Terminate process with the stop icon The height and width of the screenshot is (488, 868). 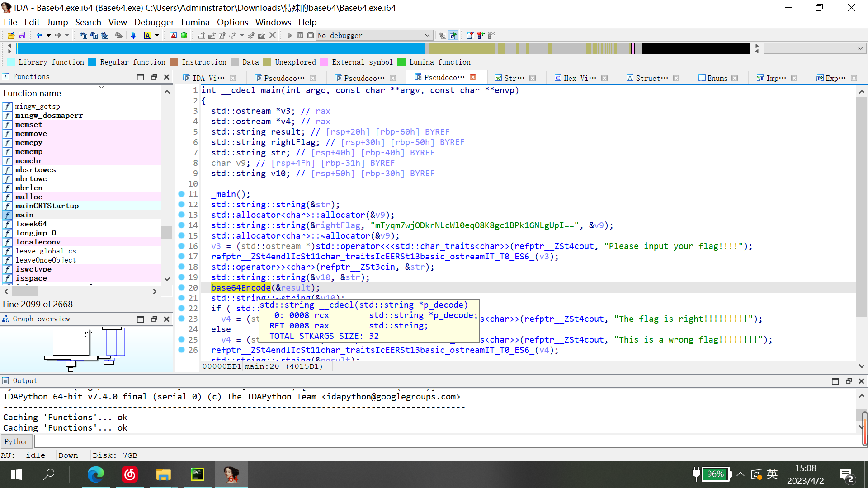tap(311, 35)
